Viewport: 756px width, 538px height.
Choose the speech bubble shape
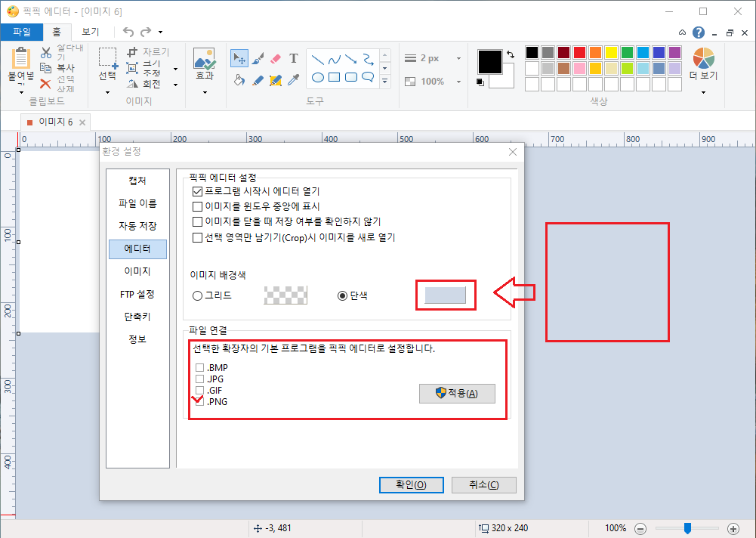click(368, 77)
